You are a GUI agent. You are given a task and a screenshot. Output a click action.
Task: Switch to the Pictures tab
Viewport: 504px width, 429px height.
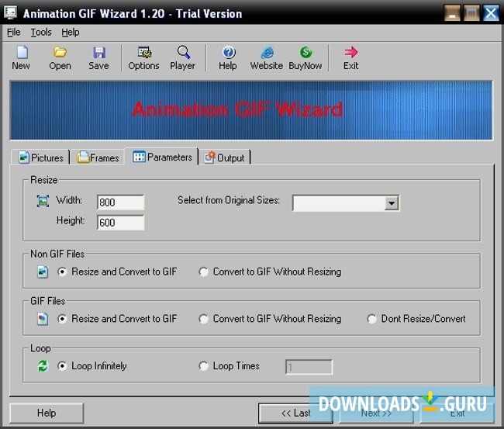(x=40, y=157)
